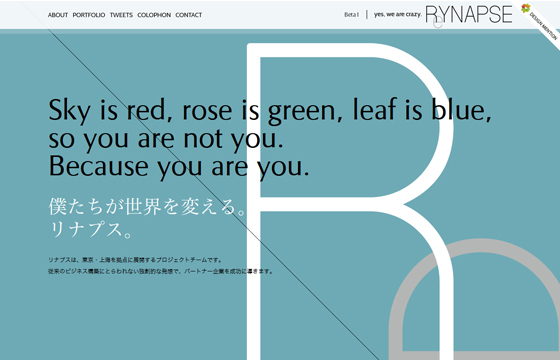Image resolution: width=560 pixels, height=360 pixels.
Task: Click the line 'Because you are you.'
Action: [x=179, y=167]
